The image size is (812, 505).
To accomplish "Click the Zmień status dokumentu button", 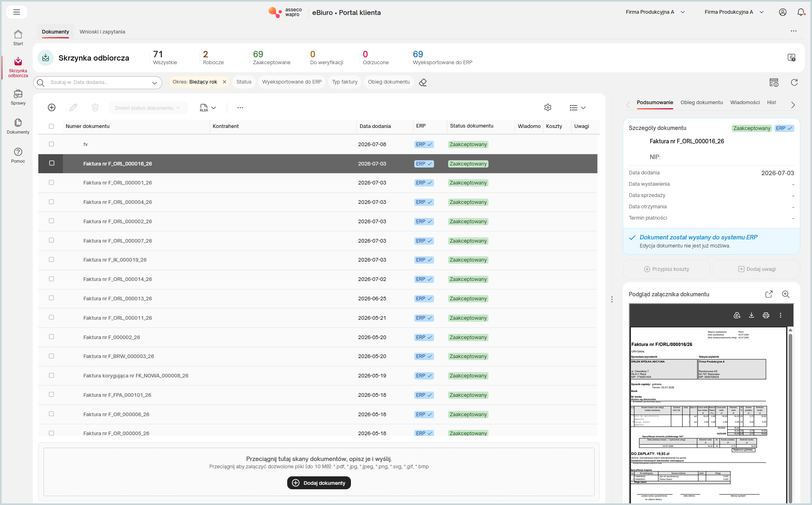I will [x=148, y=108].
